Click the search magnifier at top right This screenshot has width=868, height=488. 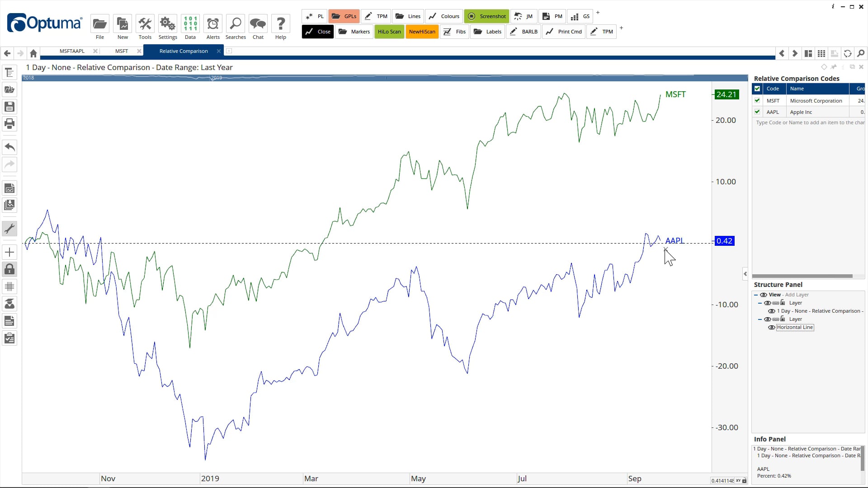(861, 53)
